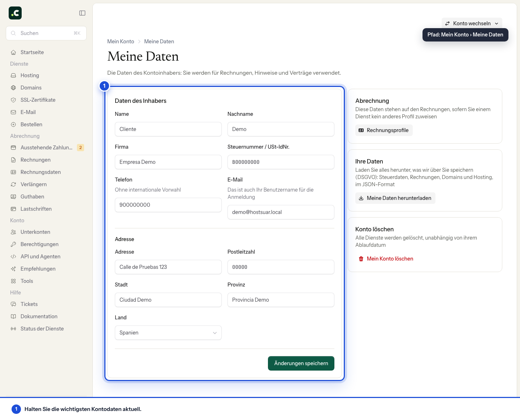
Task: Click the Empfehlungen sparkle icon
Action: click(x=13, y=269)
